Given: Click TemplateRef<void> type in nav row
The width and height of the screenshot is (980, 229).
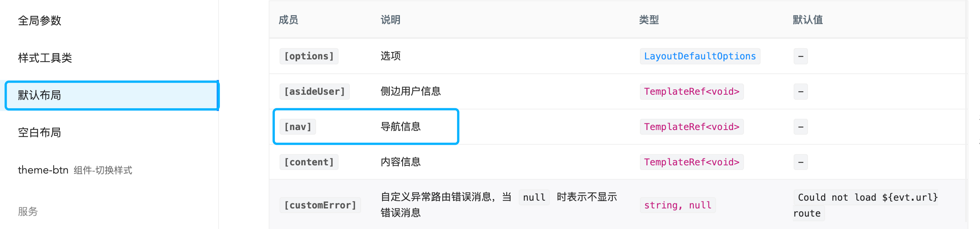Looking at the screenshot, I should point(692,127).
